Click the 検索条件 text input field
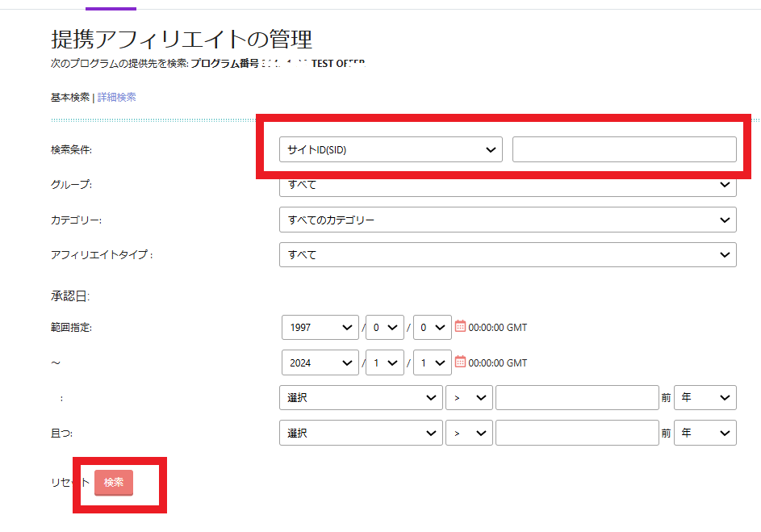Image resolution: width=761 pixels, height=532 pixels. point(624,149)
